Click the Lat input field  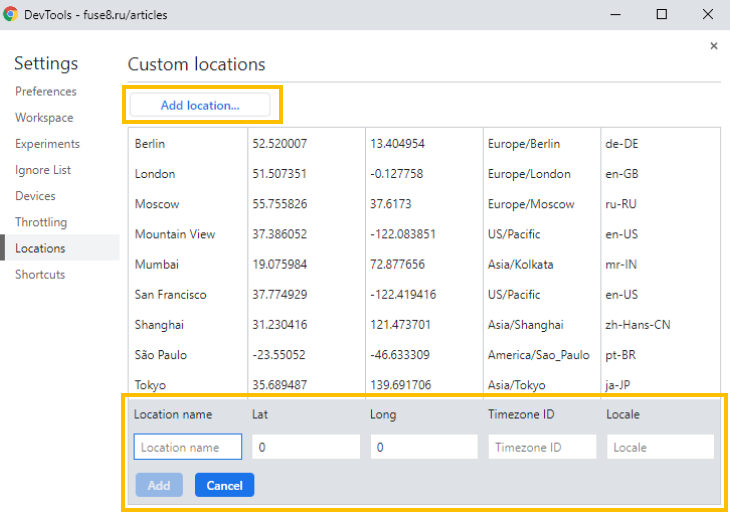pos(305,447)
